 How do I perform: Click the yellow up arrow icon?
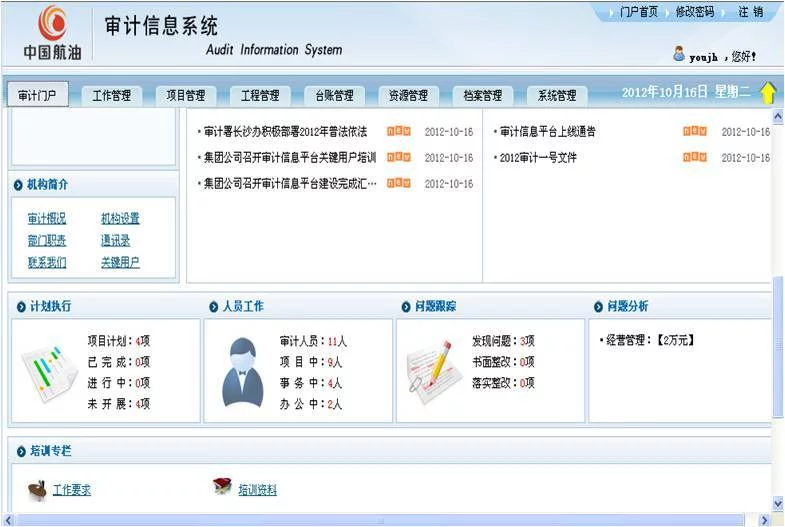[x=767, y=93]
